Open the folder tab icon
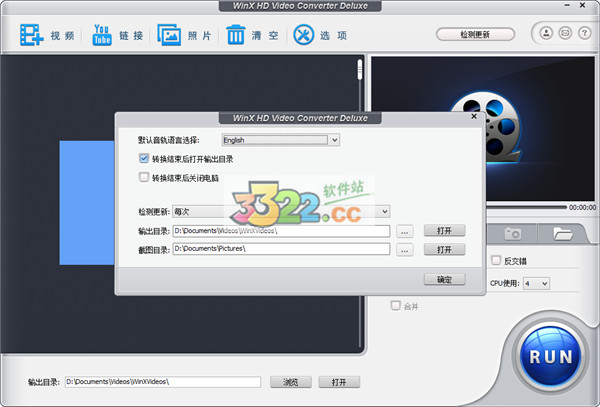 (x=562, y=233)
